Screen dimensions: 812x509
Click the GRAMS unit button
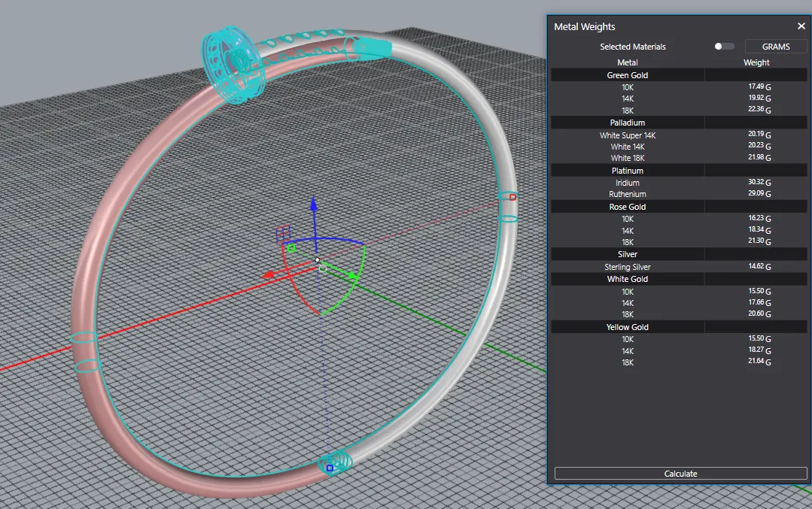(775, 47)
